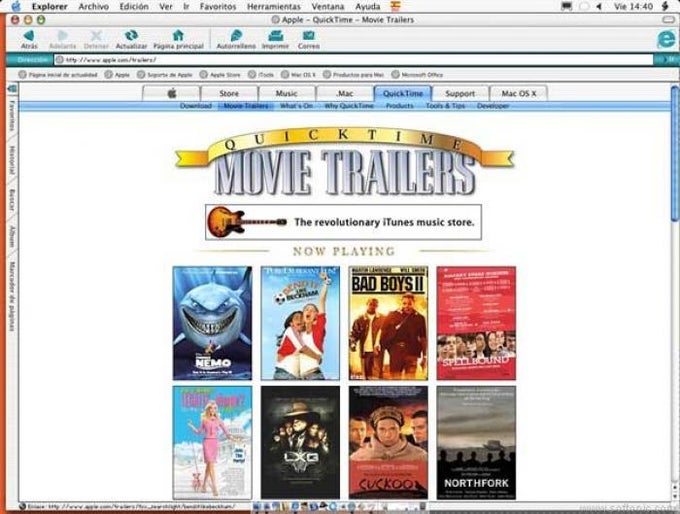Click the Soporte de Apple bookmark
Image resolution: width=680 pixels, height=514 pixels.
point(165,75)
